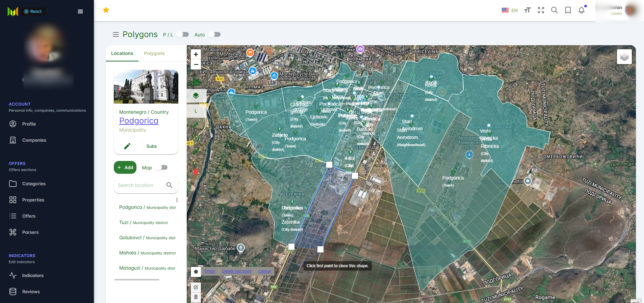Select the draw polygon tool

(196, 272)
